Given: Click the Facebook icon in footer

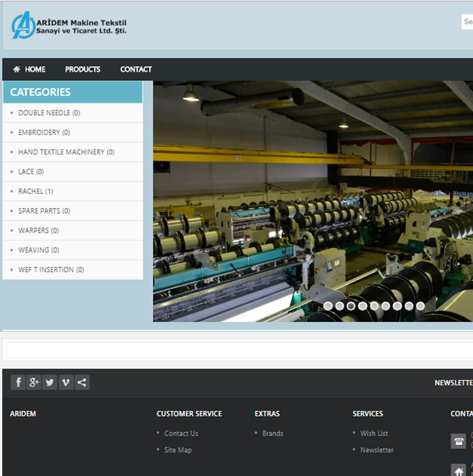Looking at the screenshot, I should (x=18, y=383).
